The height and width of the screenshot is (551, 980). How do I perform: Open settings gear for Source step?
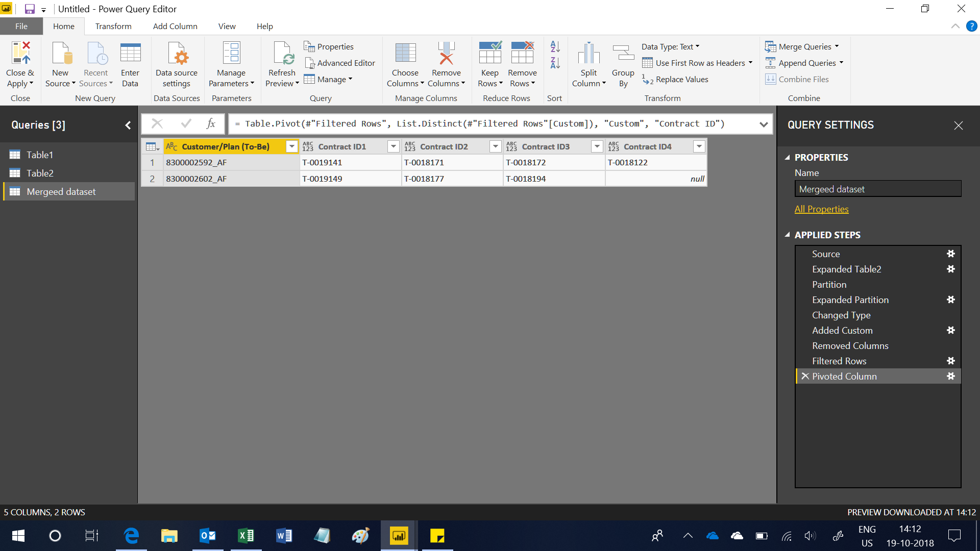coord(950,254)
